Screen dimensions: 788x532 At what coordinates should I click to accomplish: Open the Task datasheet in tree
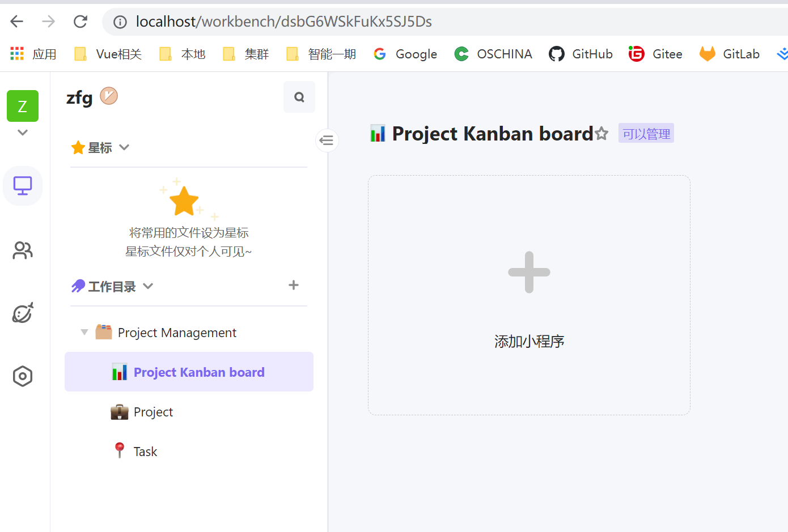point(189,452)
